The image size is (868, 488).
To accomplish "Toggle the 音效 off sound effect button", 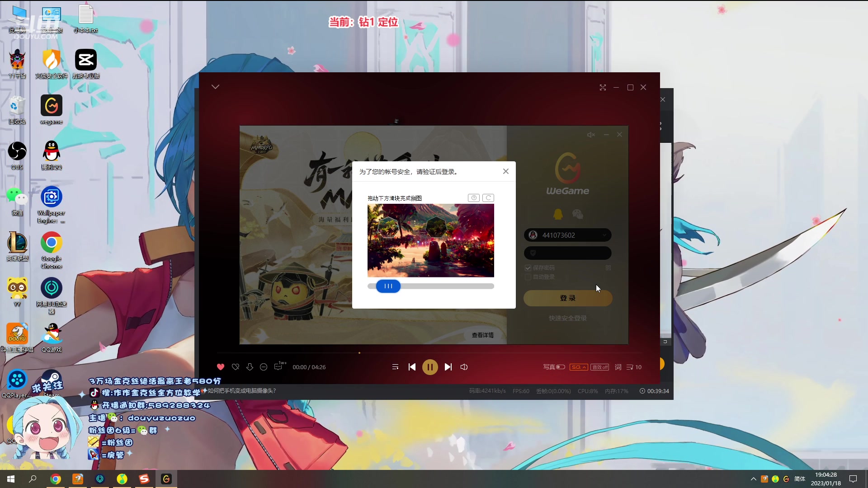I will (x=600, y=367).
